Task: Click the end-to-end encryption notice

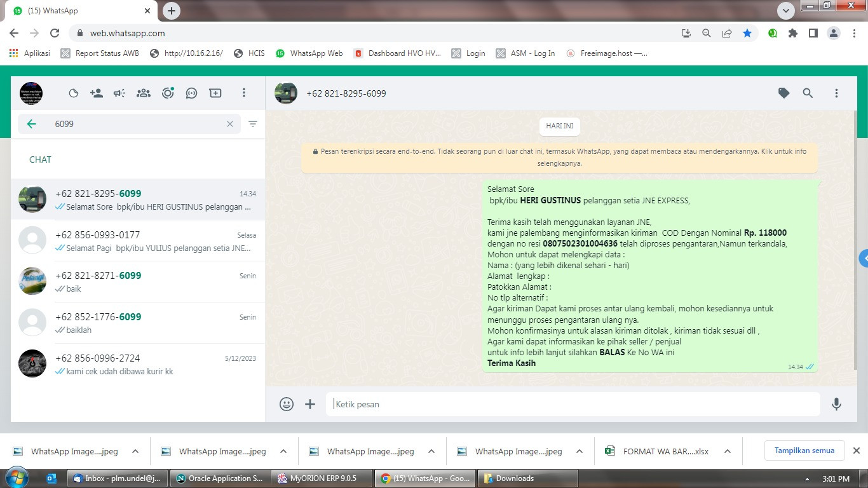Action: [560, 157]
